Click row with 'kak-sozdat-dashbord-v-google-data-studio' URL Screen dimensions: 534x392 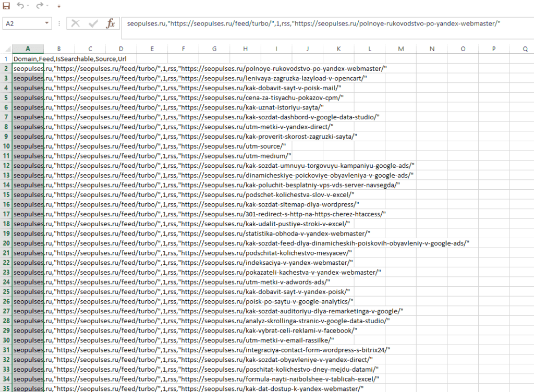point(197,117)
